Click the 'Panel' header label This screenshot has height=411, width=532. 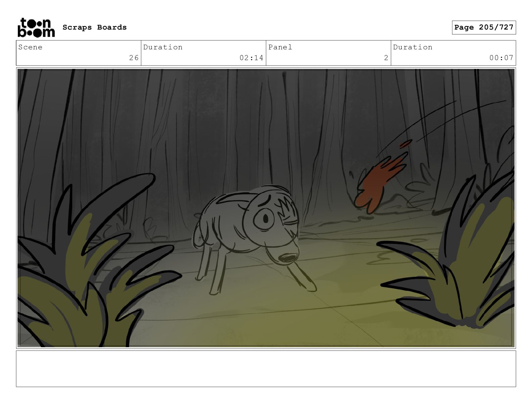click(280, 47)
